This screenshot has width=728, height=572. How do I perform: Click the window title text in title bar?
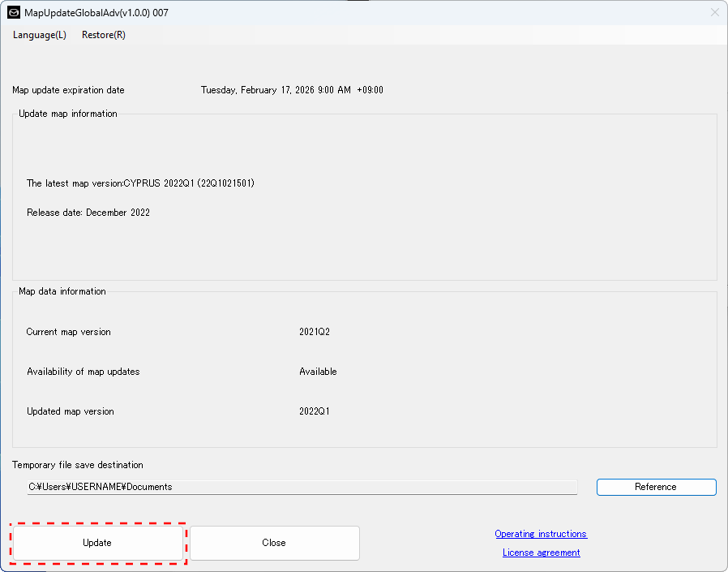[96, 12]
